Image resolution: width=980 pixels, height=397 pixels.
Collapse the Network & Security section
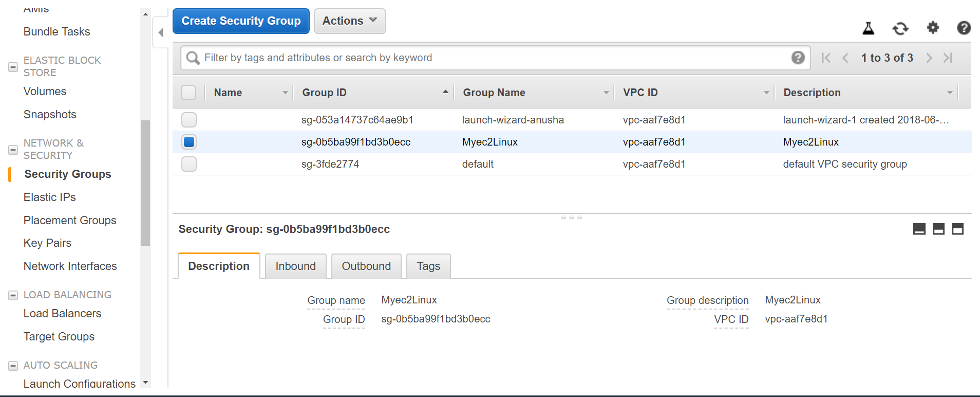13,150
